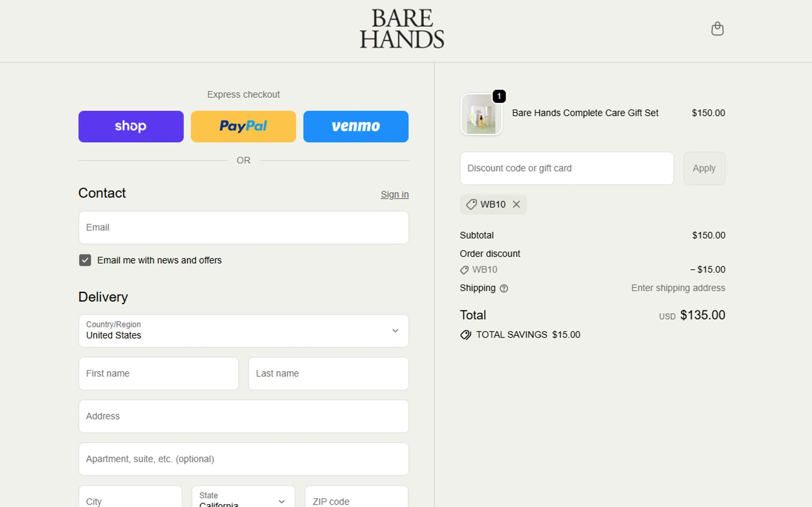Click the product price $150.00

pyautogui.click(x=709, y=113)
